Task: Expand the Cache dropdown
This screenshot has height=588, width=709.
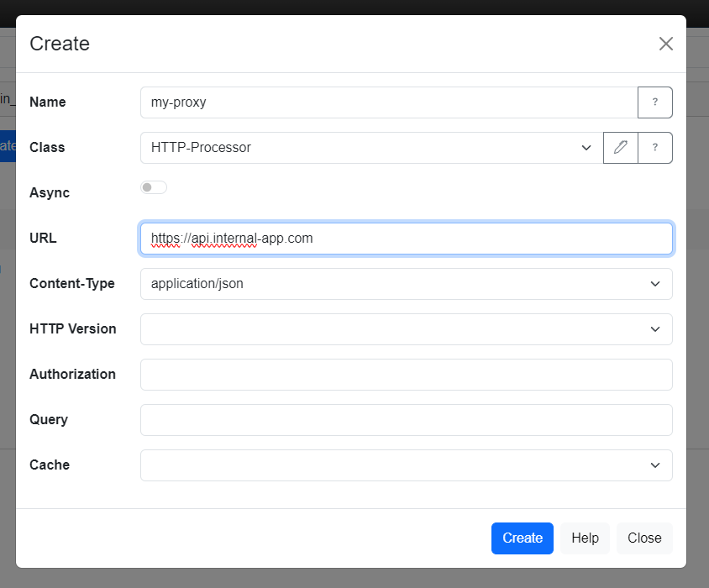Action: [x=406, y=465]
